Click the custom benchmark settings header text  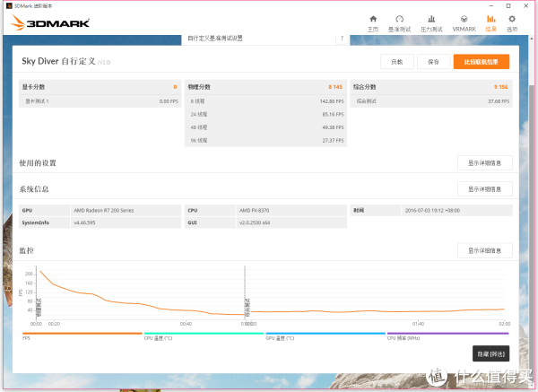[215, 38]
